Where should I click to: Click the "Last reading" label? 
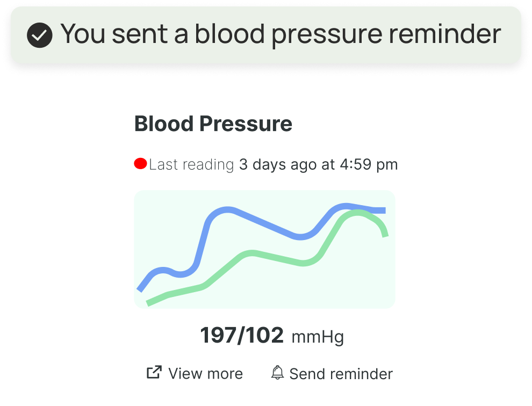click(191, 164)
